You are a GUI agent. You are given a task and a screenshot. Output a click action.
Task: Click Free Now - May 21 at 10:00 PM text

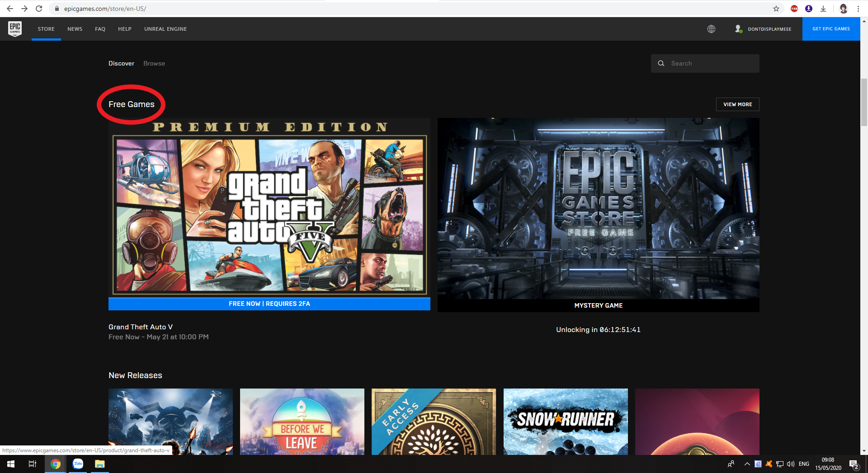[159, 337]
